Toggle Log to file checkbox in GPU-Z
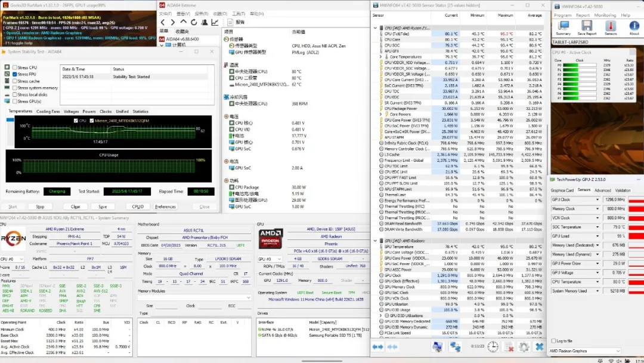The image size is (644, 363). tap(553, 341)
